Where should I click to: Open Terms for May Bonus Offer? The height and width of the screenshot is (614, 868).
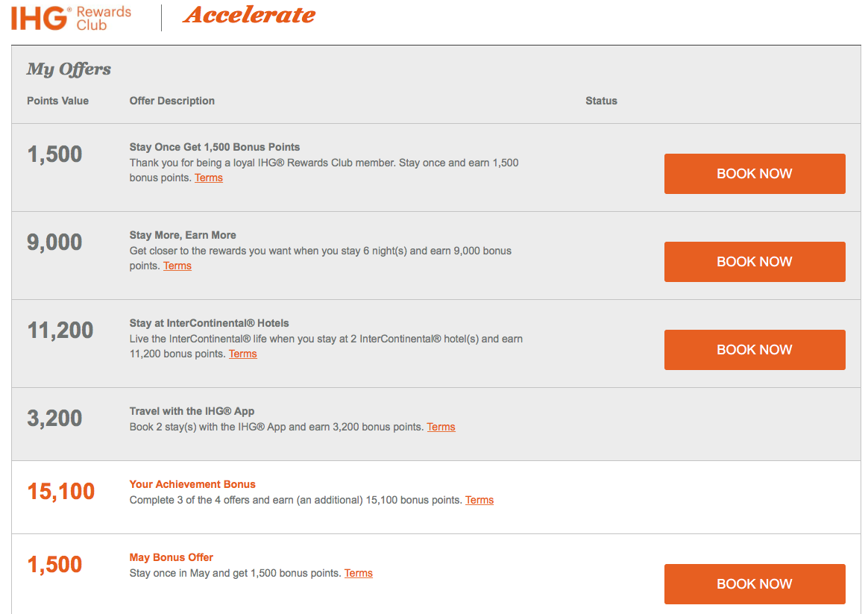pyautogui.click(x=358, y=573)
